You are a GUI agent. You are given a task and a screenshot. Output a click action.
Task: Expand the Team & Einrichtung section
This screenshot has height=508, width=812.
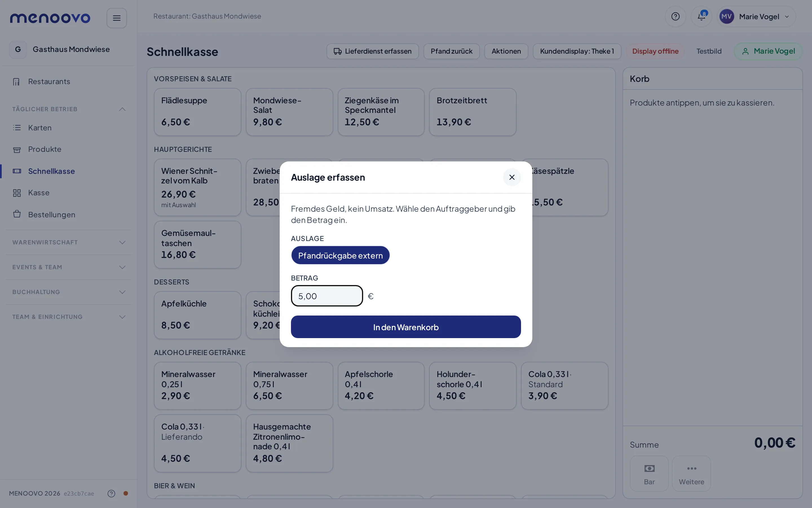[69, 317]
